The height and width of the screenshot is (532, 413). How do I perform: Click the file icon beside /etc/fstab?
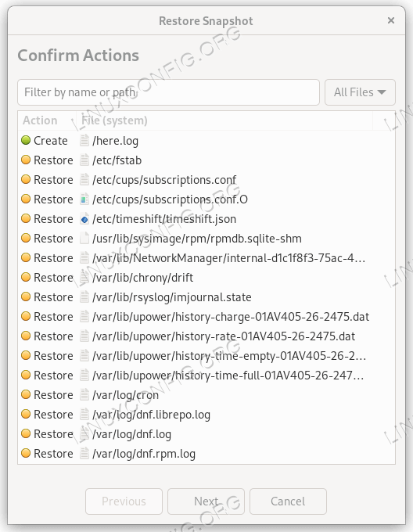click(84, 160)
